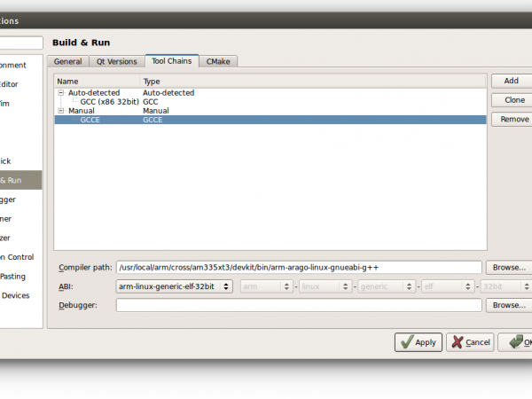Image resolution: width=532 pixels, height=399 pixels.
Task: Browse for the debugger executable
Action: (509, 305)
